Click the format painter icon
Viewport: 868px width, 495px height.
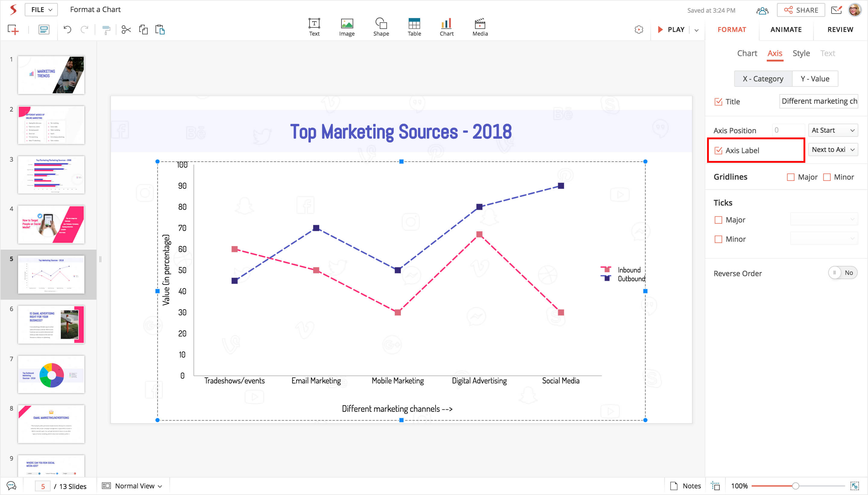click(106, 30)
